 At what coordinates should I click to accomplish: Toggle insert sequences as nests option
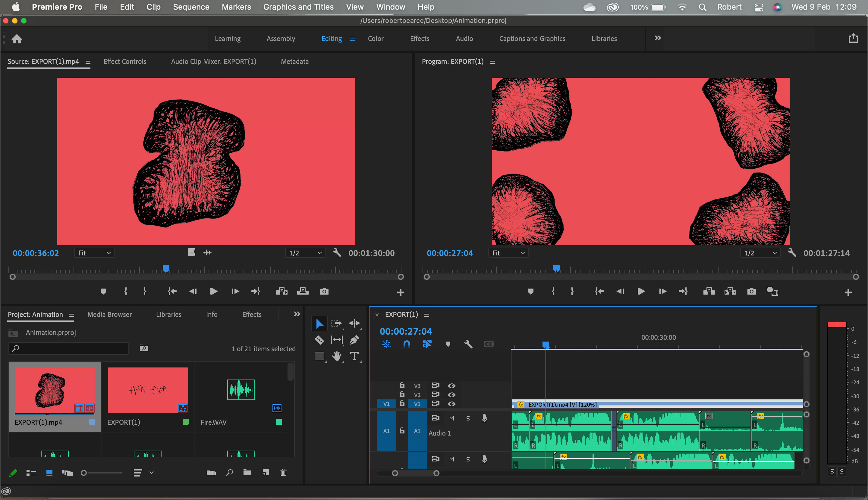[x=386, y=344]
